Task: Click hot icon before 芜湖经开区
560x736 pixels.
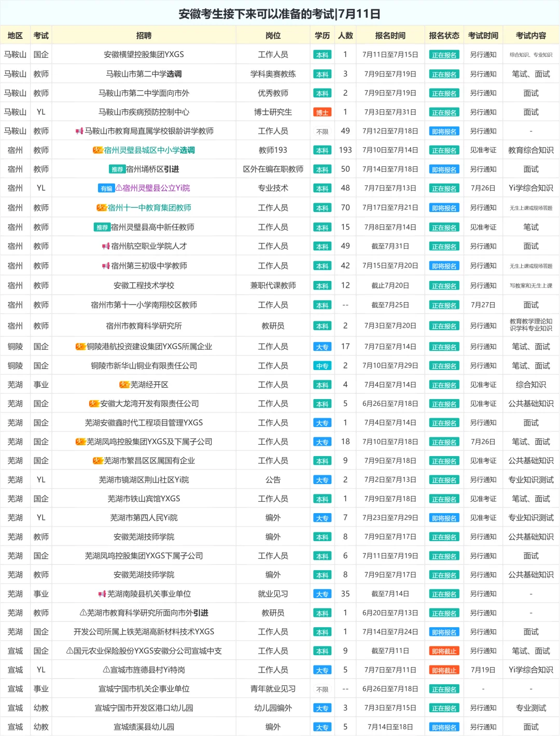Action: click(124, 385)
